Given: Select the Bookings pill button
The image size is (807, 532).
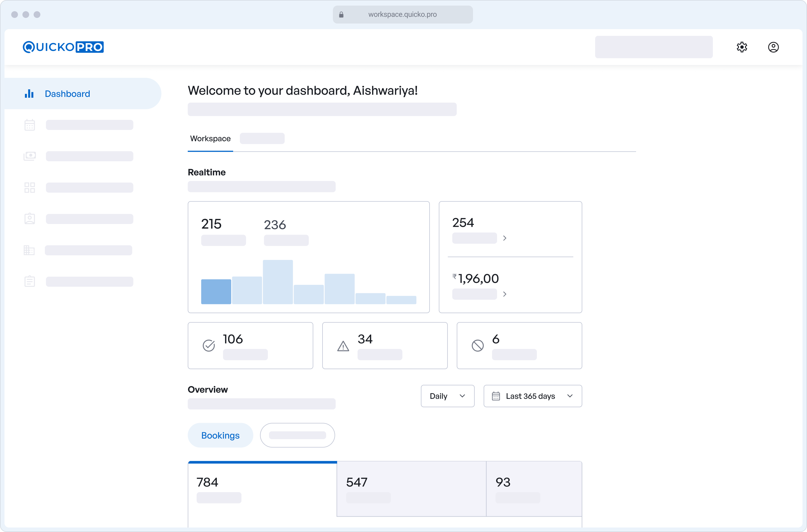Looking at the screenshot, I should coord(220,435).
